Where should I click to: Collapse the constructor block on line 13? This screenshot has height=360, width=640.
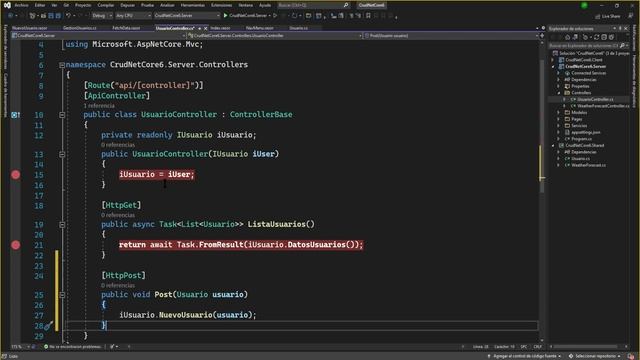tap(62, 154)
